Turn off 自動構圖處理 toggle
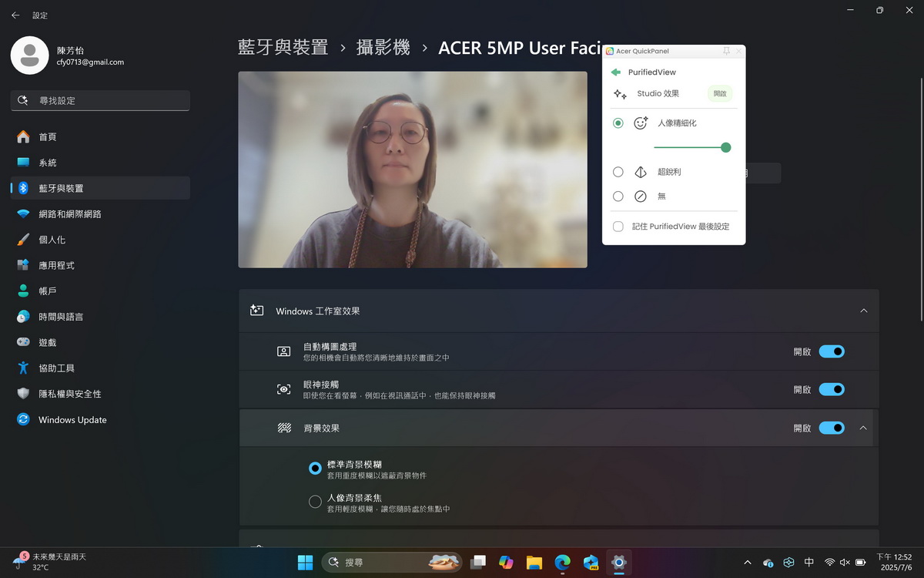The width and height of the screenshot is (924, 578). (x=832, y=351)
